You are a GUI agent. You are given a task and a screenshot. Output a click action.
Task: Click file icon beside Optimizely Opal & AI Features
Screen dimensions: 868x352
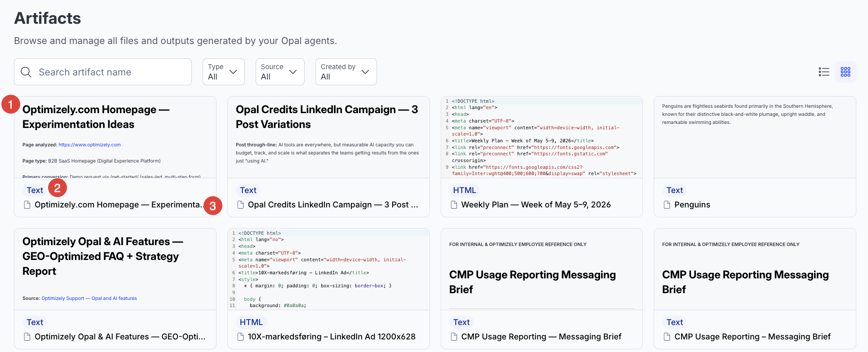(27, 337)
